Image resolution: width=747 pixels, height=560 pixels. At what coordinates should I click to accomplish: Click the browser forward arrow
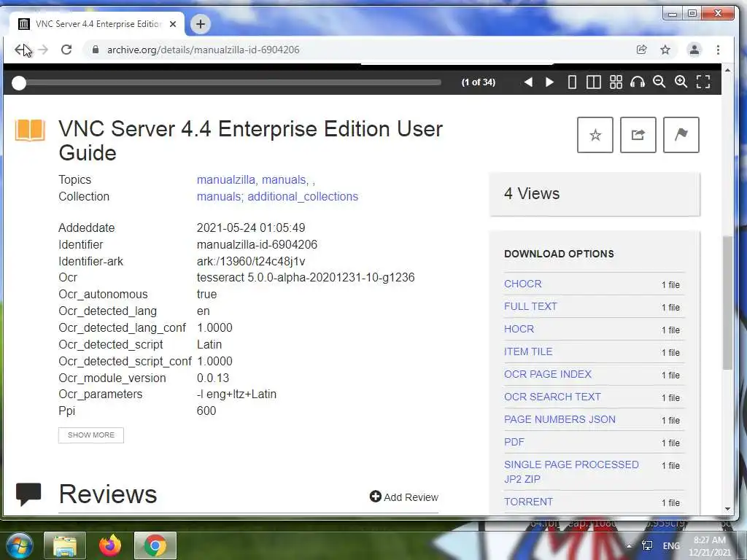click(x=43, y=50)
